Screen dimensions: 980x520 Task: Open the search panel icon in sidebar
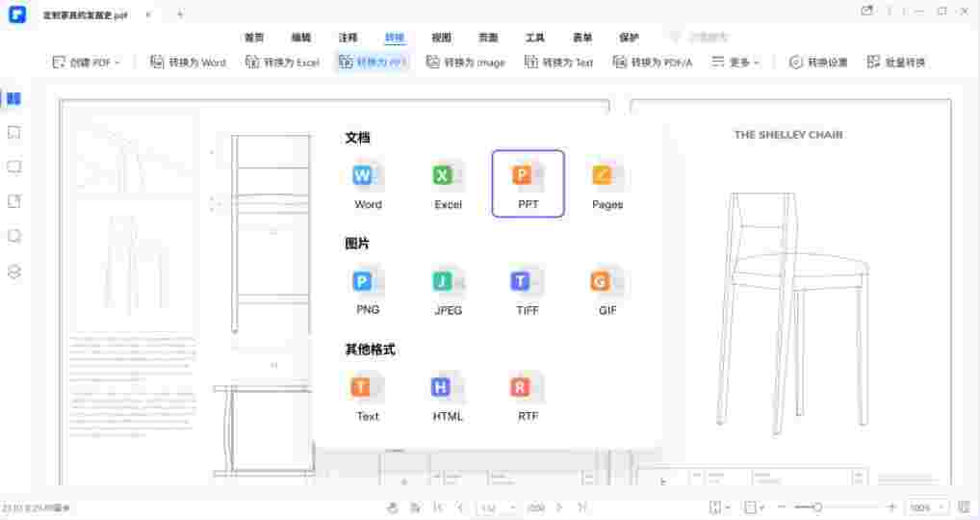point(13,236)
